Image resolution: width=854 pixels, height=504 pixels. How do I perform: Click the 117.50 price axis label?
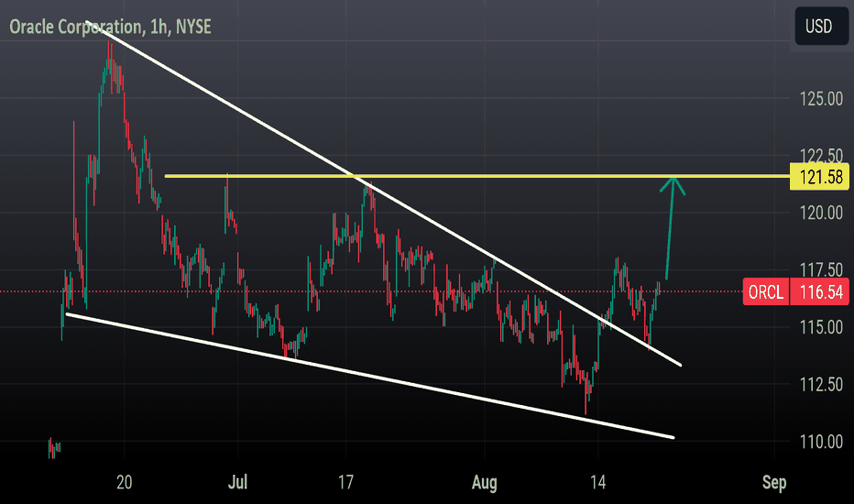821,269
